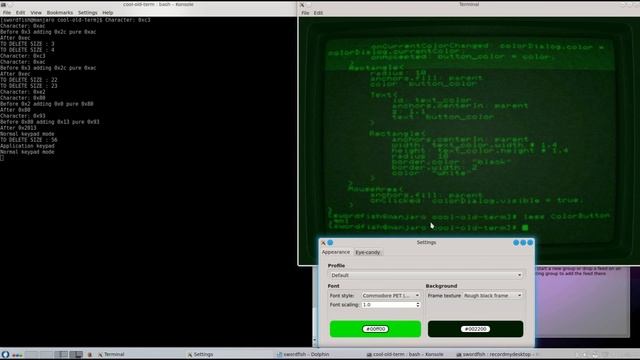Open the application launcher in the taskbar

(5, 354)
